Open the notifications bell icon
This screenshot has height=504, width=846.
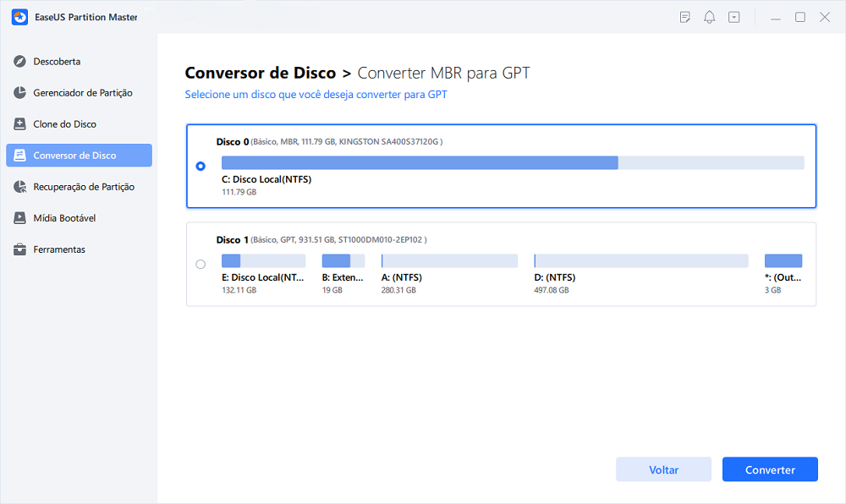coord(710,17)
